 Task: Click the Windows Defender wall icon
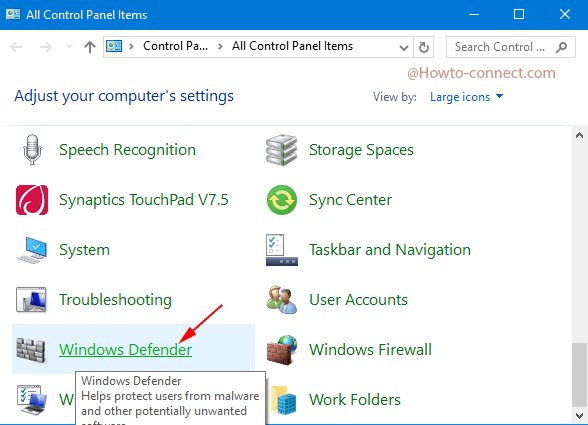[x=31, y=350]
